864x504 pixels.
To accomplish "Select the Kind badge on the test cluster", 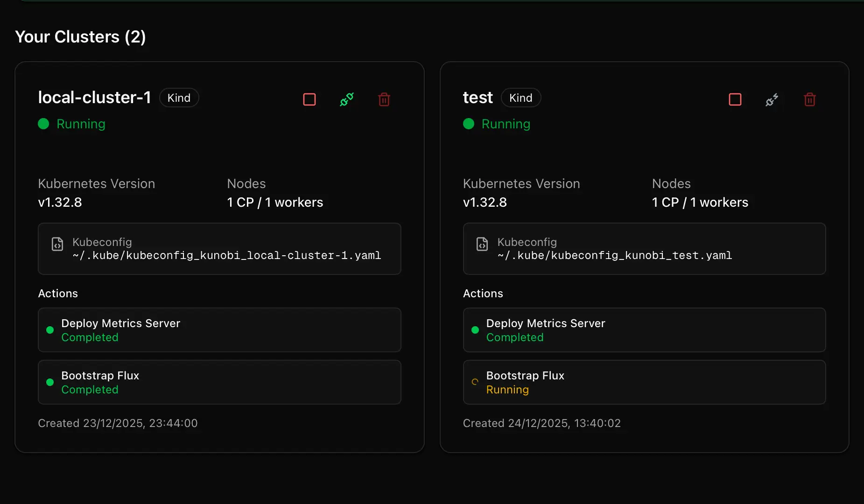I will tap(521, 98).
